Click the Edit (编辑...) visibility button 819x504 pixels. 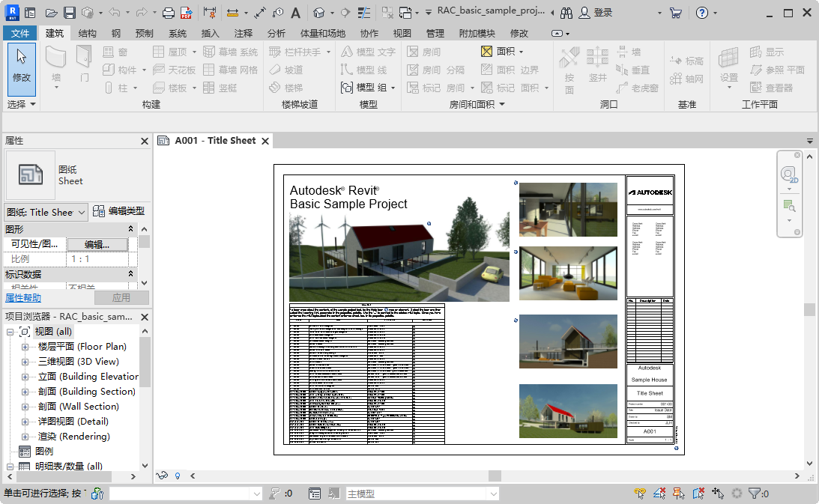pyautogui.click(x=97, y=244)
